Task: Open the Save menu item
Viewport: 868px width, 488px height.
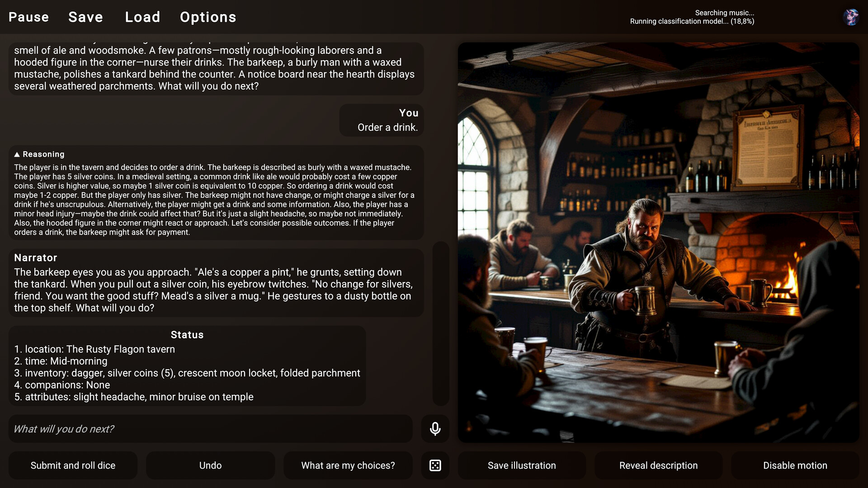Action: 85,17
